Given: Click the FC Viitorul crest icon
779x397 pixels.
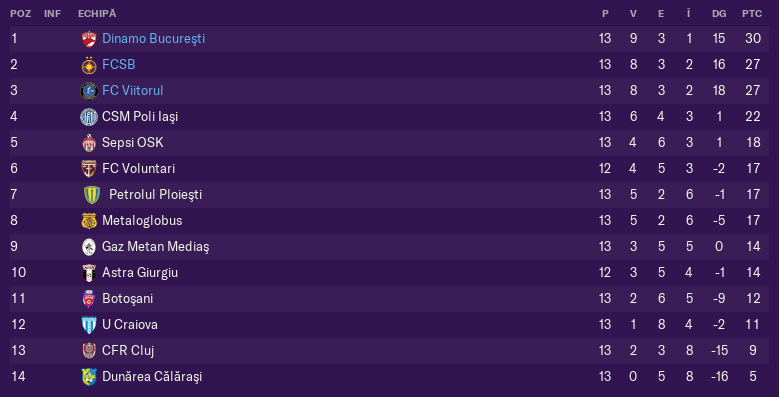Looking at the screenshot, I should coord(89,91).
